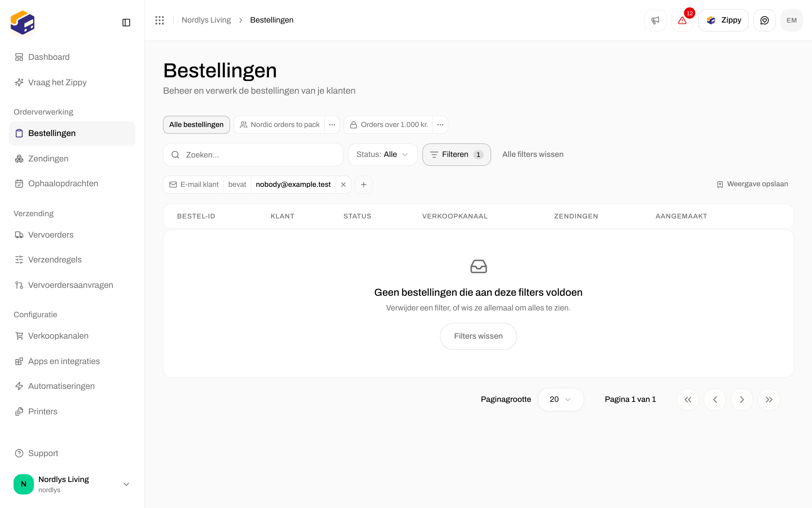812x508 pixels.
Task: Open Vraag het Zippy in sidebar
Action: tap(72, 82)
